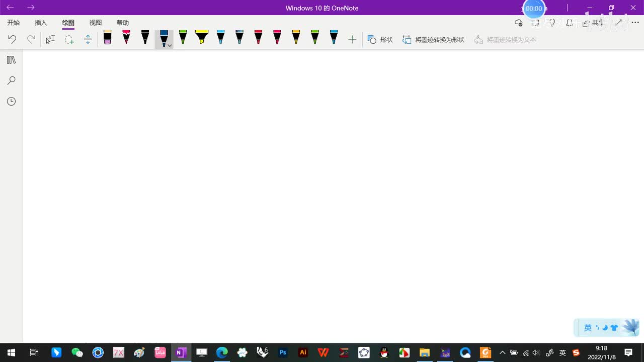644x362 pixels.
Task: Open File Explorer from the taskbar
Action: pos(425,352)
